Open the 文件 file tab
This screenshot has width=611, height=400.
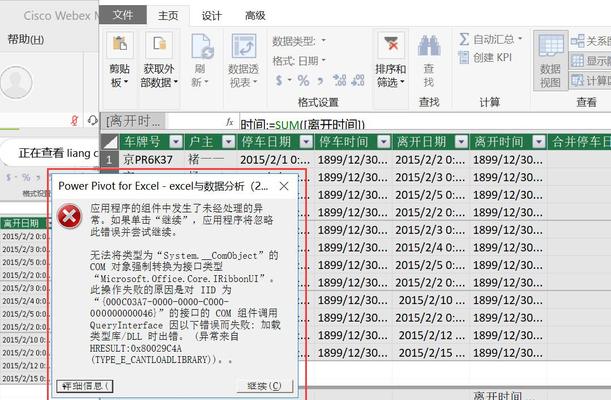pos(123,15)
